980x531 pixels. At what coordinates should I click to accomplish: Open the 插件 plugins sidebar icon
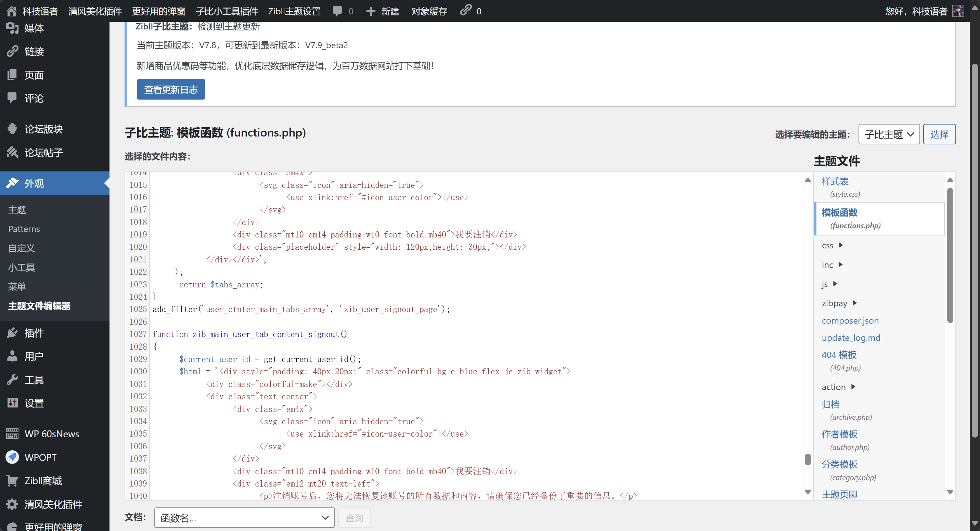click(12, 333)
